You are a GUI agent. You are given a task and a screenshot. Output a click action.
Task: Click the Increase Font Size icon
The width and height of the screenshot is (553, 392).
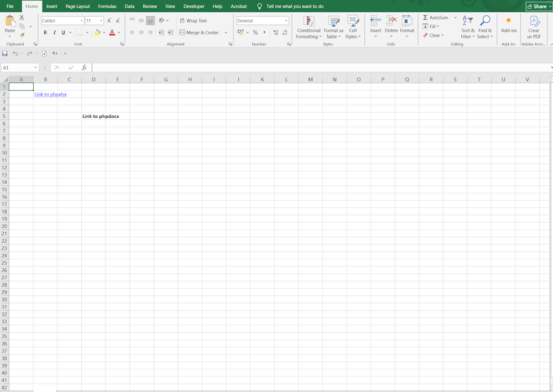(109, 20)
